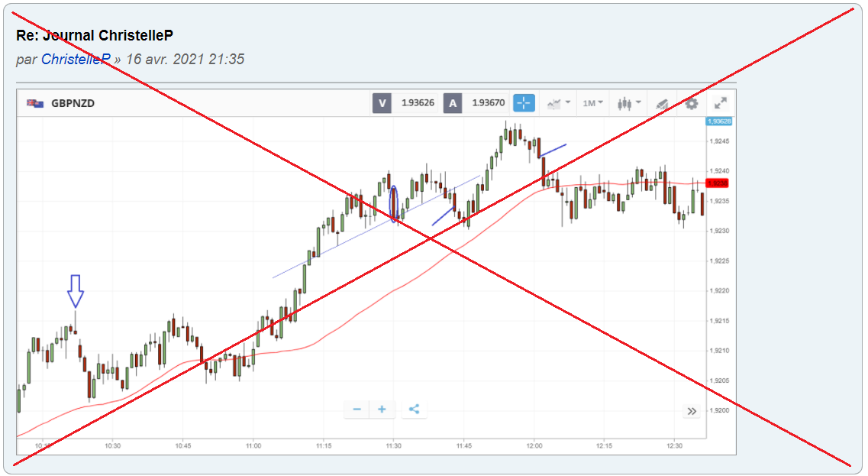Click the GBPNZD flag icon
This screenshot has width=868, height=476.
tap(34, 103)
